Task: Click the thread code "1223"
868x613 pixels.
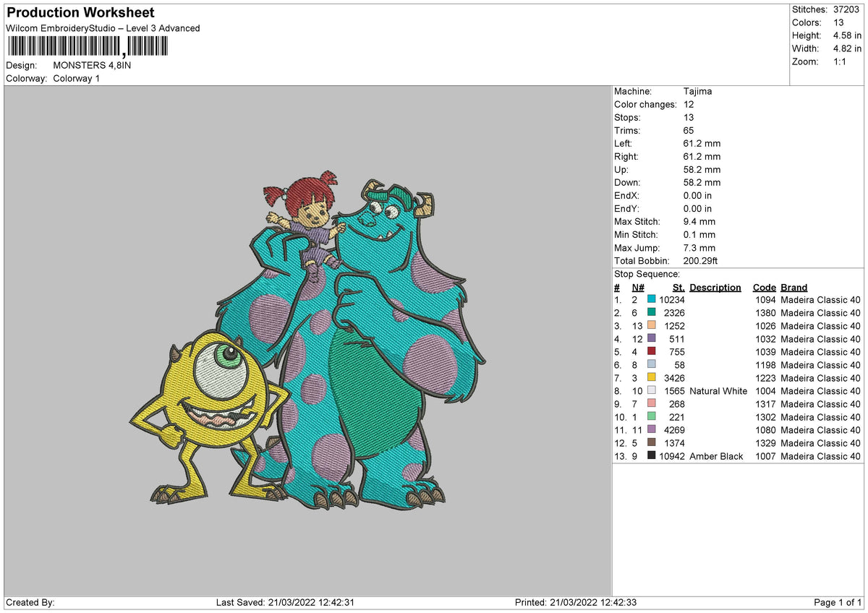Action: coord(765,378)
